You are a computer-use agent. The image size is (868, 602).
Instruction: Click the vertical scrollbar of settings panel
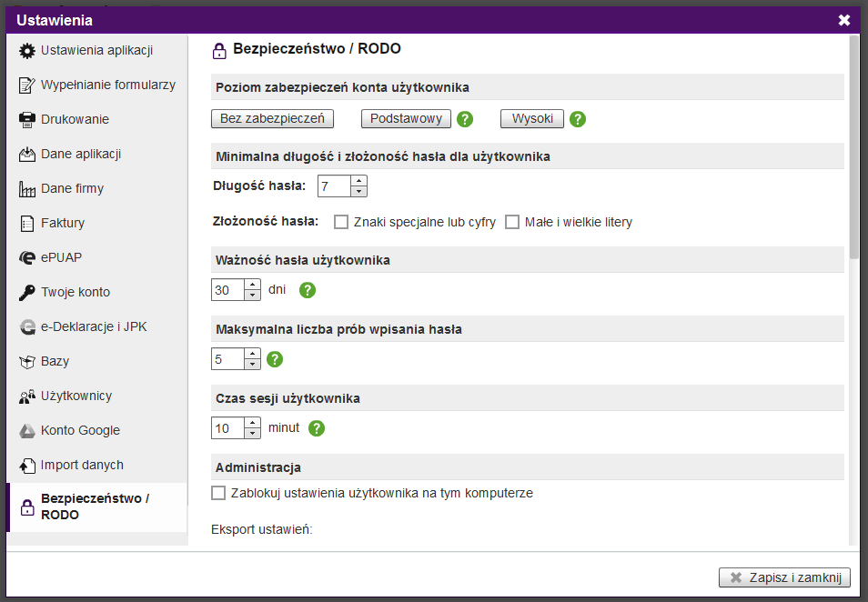point(854,289)
